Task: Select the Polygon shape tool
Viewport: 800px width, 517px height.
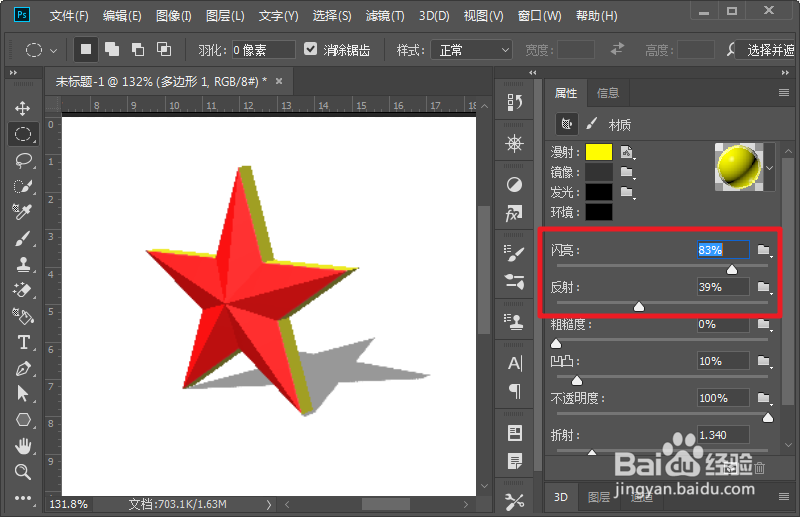Action: (23, 420)
